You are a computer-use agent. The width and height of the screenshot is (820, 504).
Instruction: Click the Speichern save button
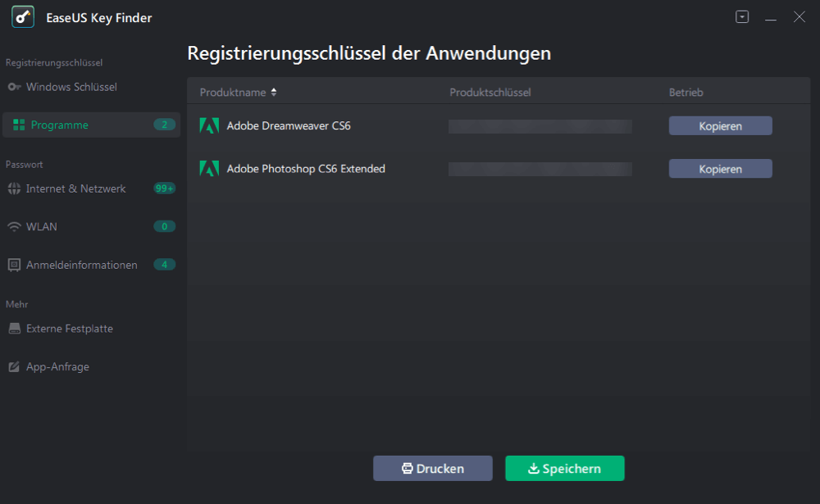coord(565,469)
